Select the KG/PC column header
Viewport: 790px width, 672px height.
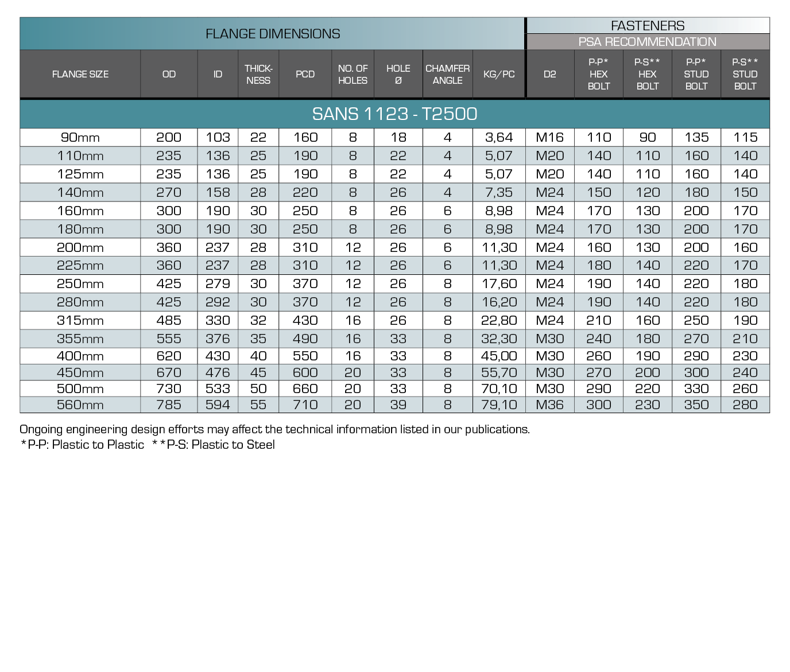[x=499, y=74]
